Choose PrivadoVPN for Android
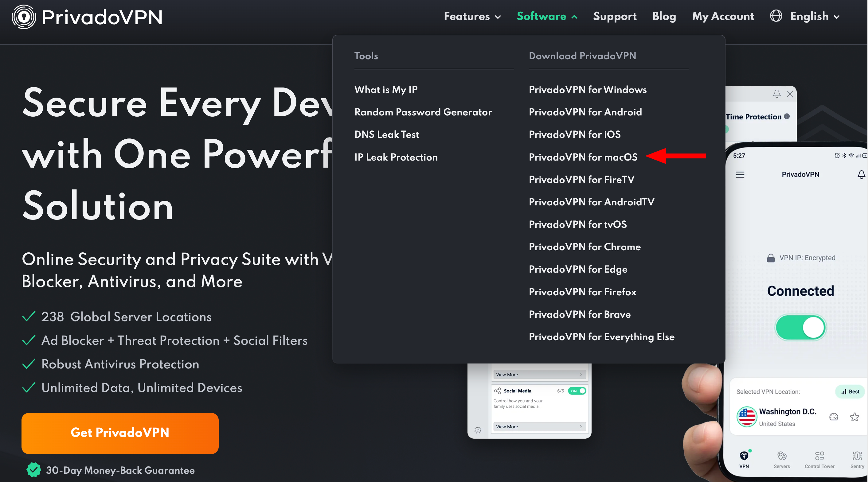Image resolution: width=868 pixels, height=482 pixels. (x=585, y=112)
